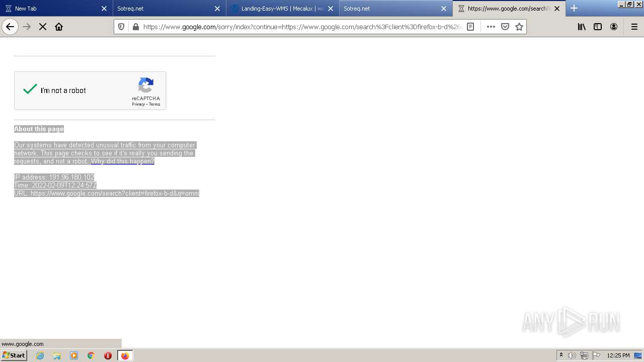Go back to the previous page

tap(10, 27)
